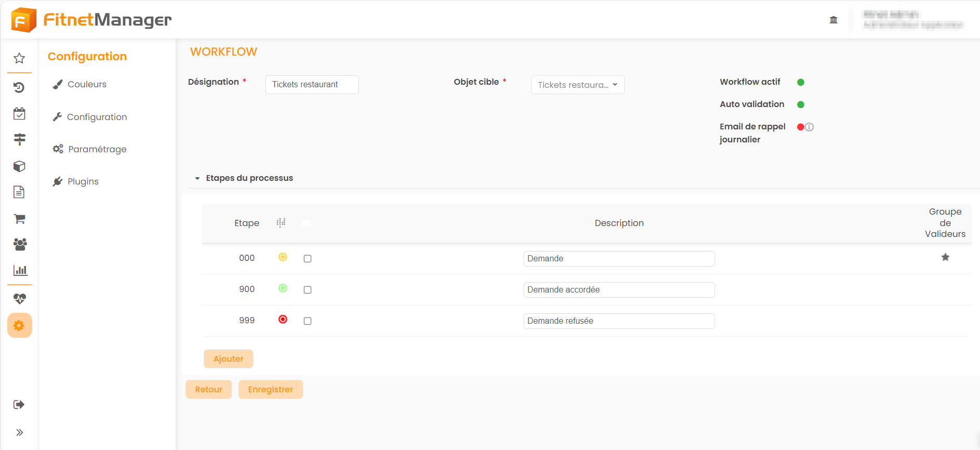The width and height of the screenshot is (980, 450).
Task: Collapse the Etapes du processus section
Action: [197, 178]
